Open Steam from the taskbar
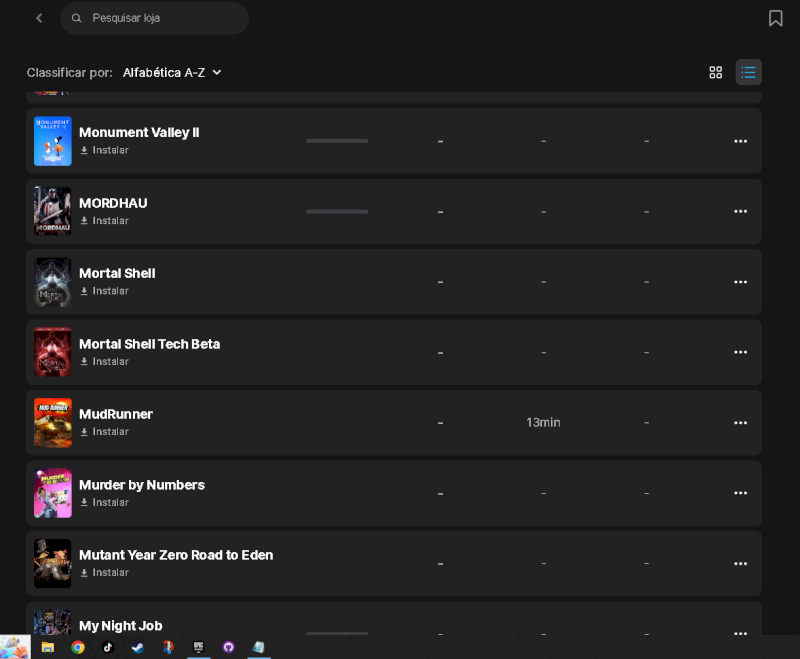This screenshot has width=800, height=659. (138, 647)
